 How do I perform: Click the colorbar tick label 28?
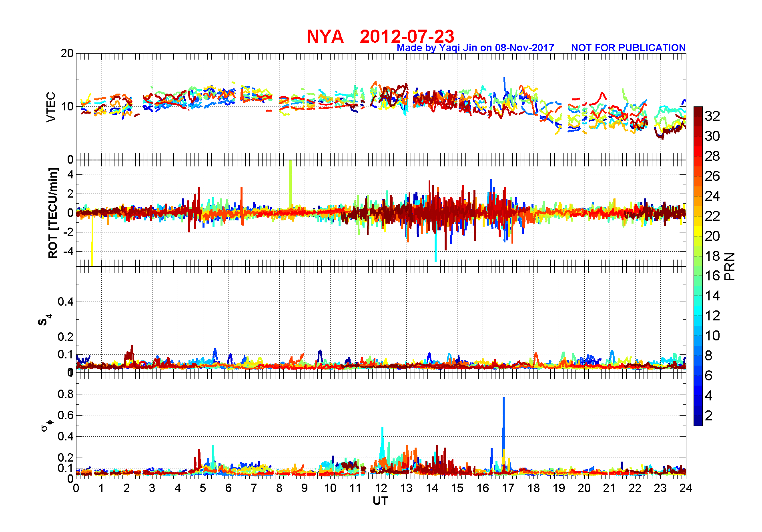[x=712, y=156]
